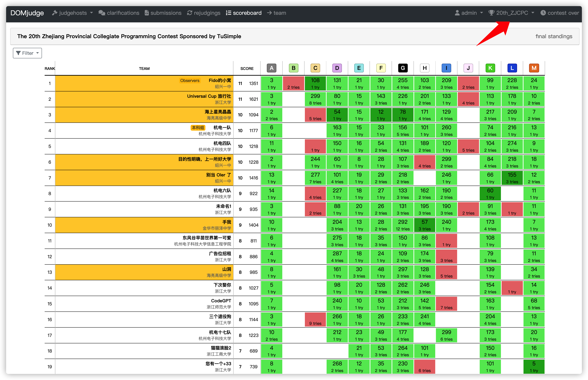This screenshot has width=588, height=380.
Task: Open rejudgings with the refresh arrows icon
Action: click(x=190, y=13)
